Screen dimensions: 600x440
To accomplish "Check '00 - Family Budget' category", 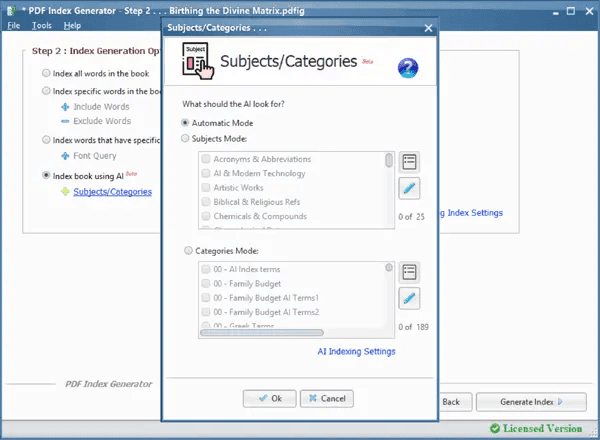I will (206, 284).
